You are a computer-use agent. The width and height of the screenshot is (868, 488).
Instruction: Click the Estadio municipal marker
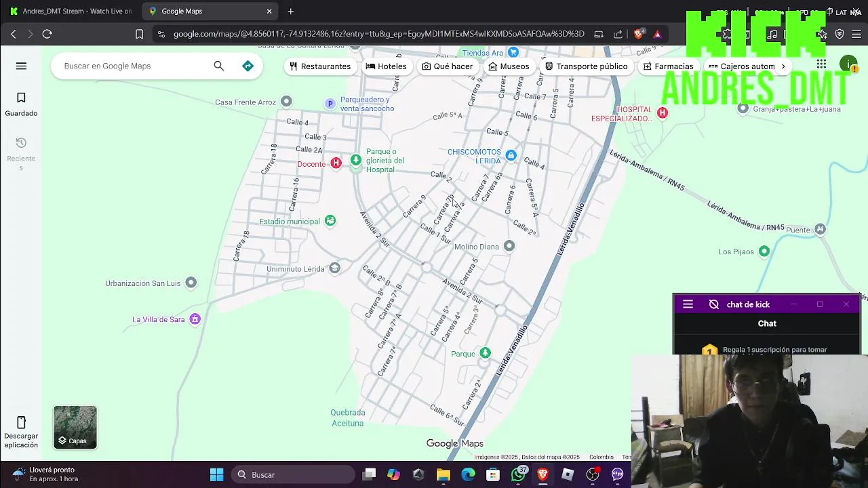(x=330, y=220)
